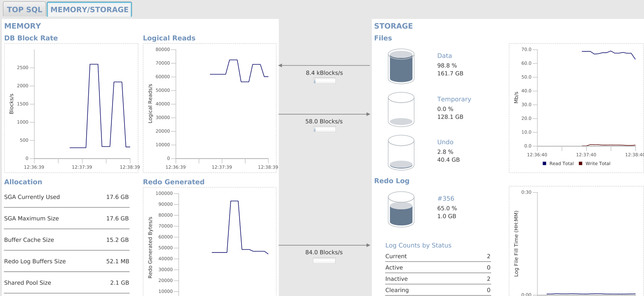Click the Undo files cylinder icon
Viewport: 644px width, 296px height.
(401, 152)
